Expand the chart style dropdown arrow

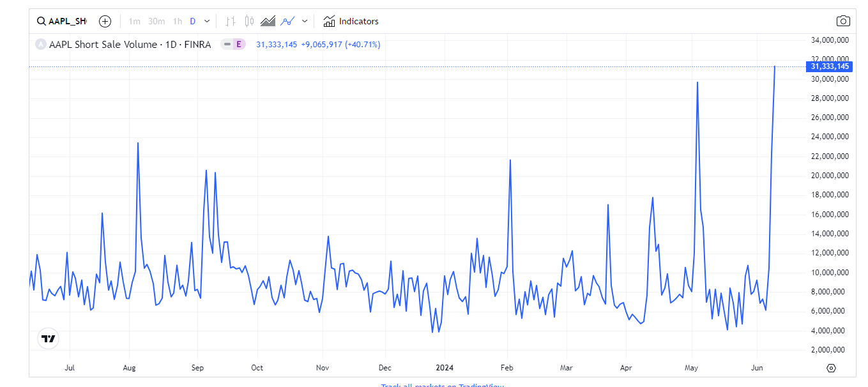click(305, 21)
